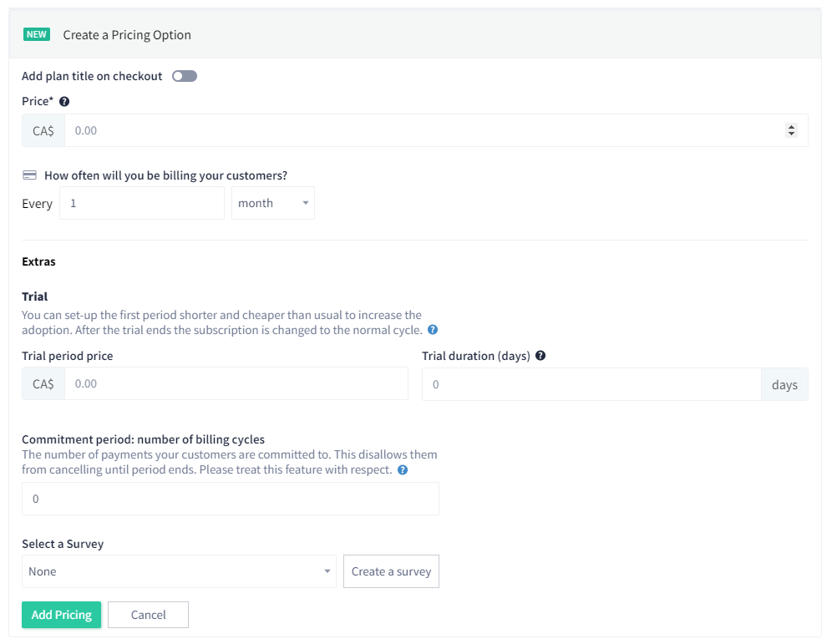
Task: Click the Trial description blue help icon
Action: coord(433,330)
